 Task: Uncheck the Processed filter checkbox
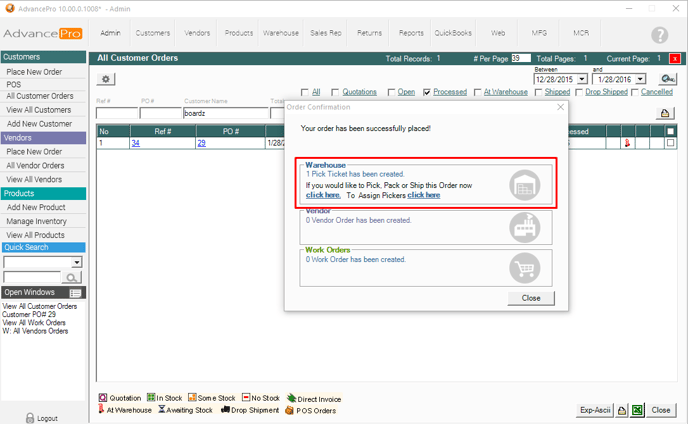point(427,92)
